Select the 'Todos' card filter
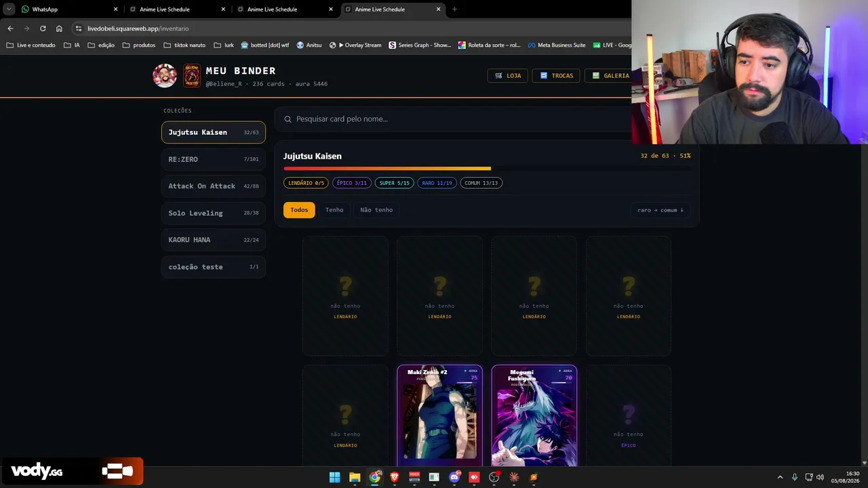The height and width of the screenshot is (488, 868). pos(299,210)
